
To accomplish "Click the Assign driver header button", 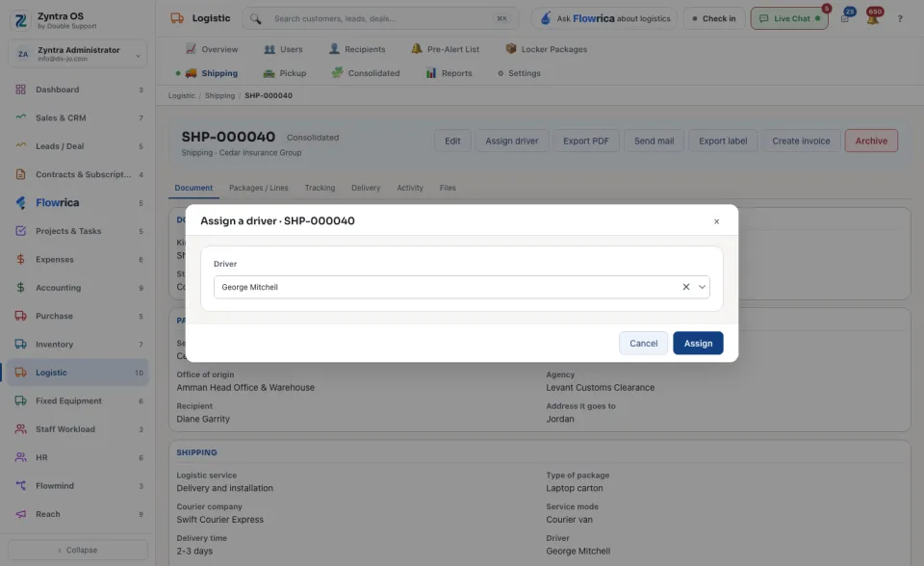I will click(x=511, y=141).
